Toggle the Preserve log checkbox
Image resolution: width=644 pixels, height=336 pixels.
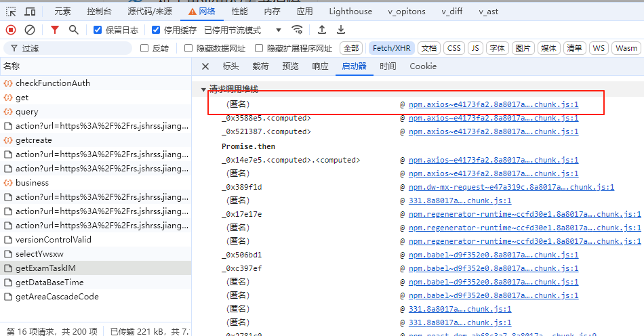pyautogui.click(x=98, y=30)
